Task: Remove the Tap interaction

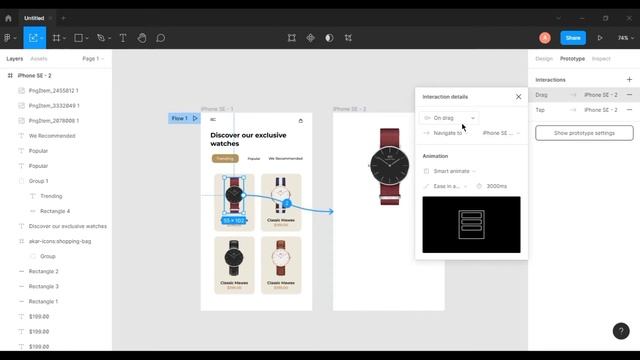Action: coord(629,110)
